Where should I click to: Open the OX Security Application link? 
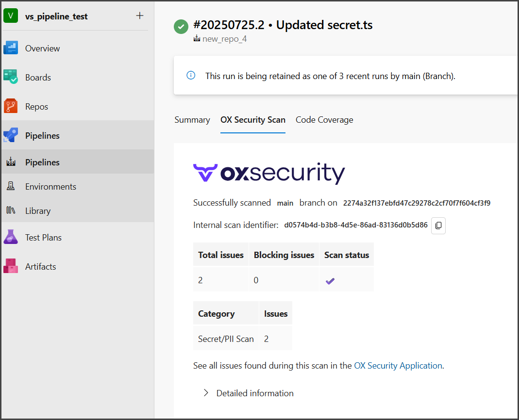pos(398,366)
